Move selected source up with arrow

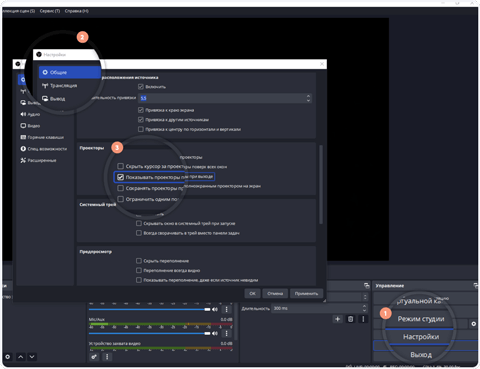click(x=20, y=357)
